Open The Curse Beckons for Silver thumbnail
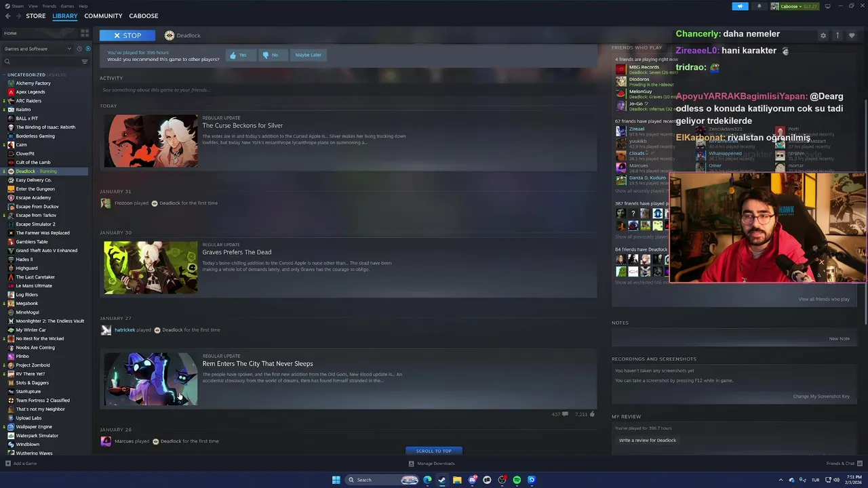The width and height of the screenshot is (868, 488). click(151, 141)
